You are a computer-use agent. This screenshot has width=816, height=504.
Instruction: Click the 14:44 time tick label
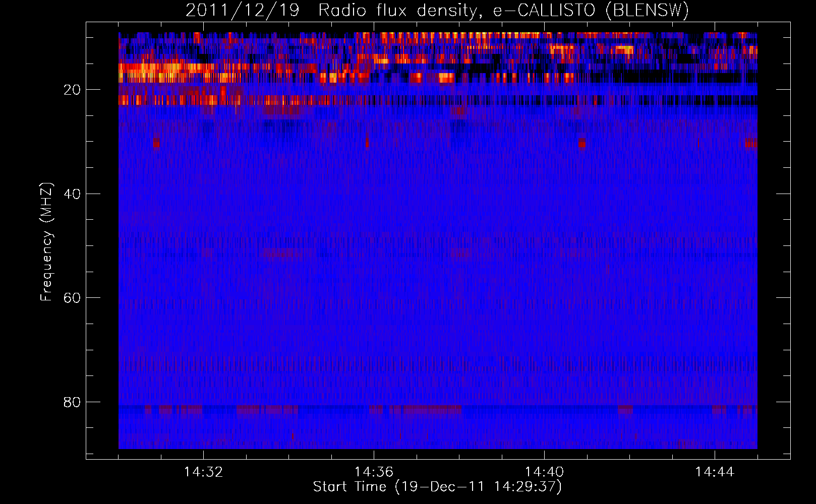coord(715,472)
